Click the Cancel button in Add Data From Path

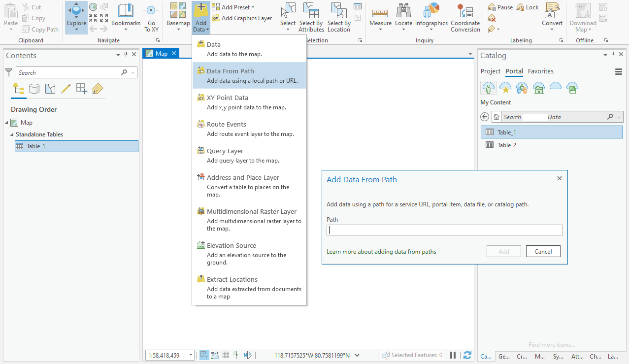click(x=543, y=251)
